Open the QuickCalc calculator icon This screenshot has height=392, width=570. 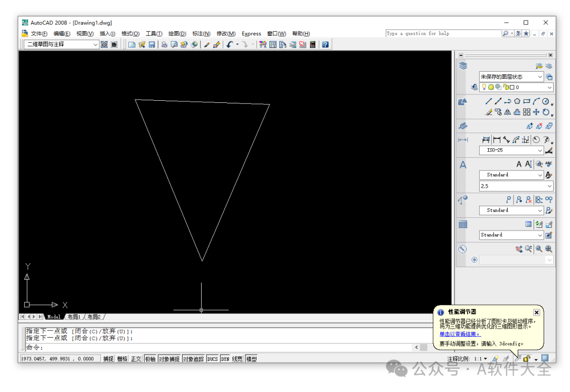[312, 45]
